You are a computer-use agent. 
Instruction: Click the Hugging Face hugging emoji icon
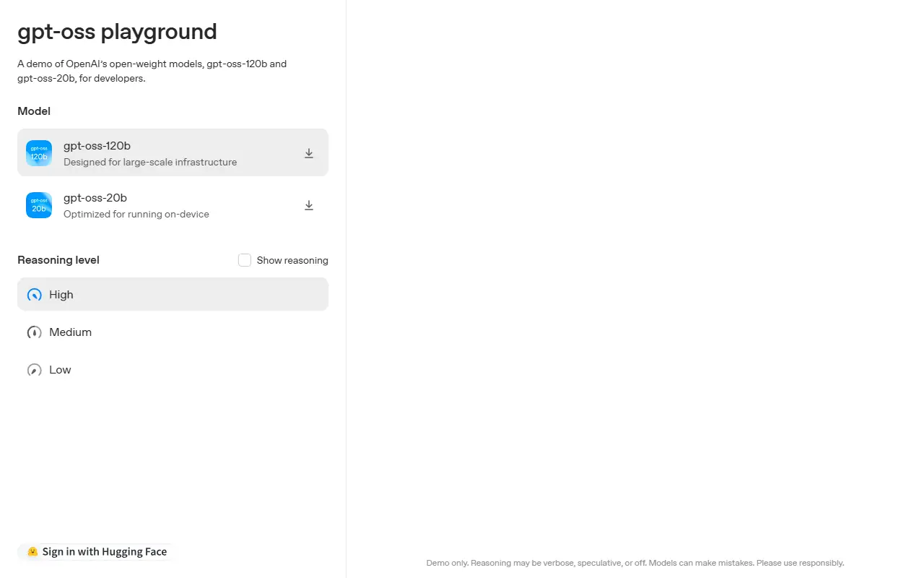(32, 551)
